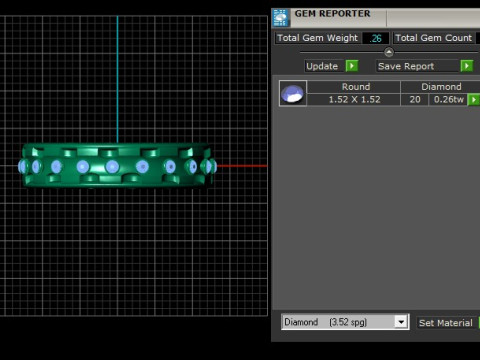Select the Diamond material cell
Viewport: 480px width, 360px height.
point(441,87)
